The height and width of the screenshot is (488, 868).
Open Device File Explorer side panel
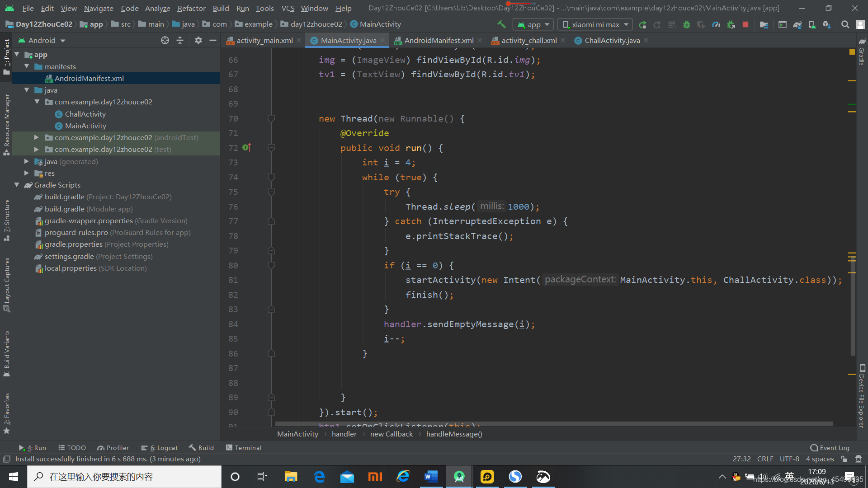(862, 396)
